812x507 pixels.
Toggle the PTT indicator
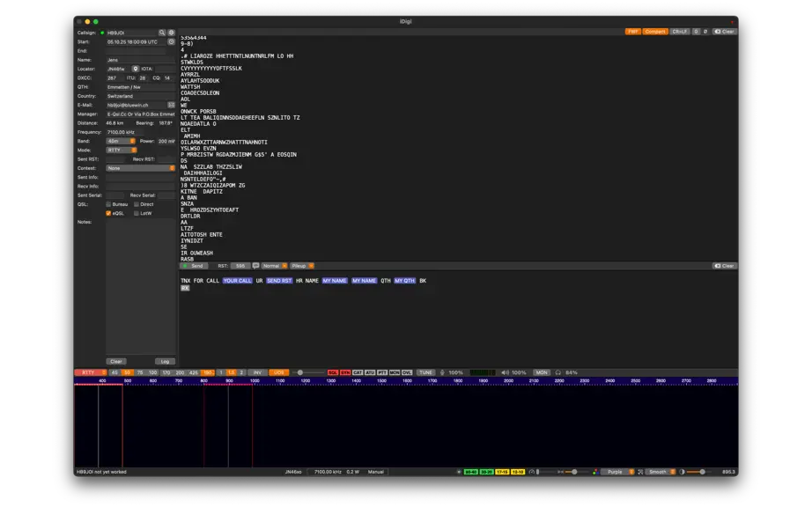pyautogui.click(x=382, y=372)
